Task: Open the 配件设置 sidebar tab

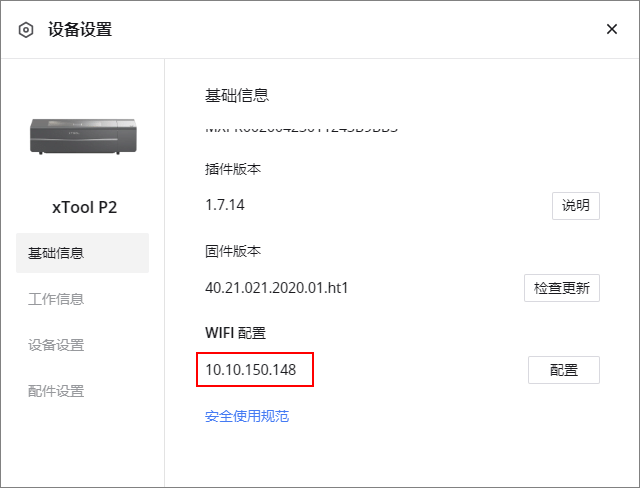Action: (x=56, y=391)
